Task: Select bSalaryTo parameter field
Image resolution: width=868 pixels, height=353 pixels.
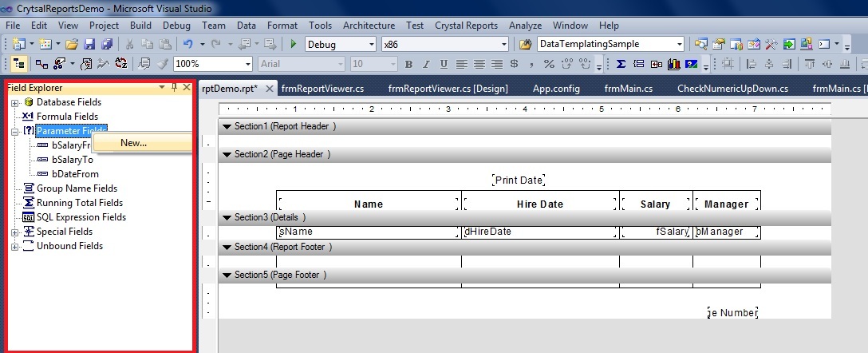Action: [73, 160]
